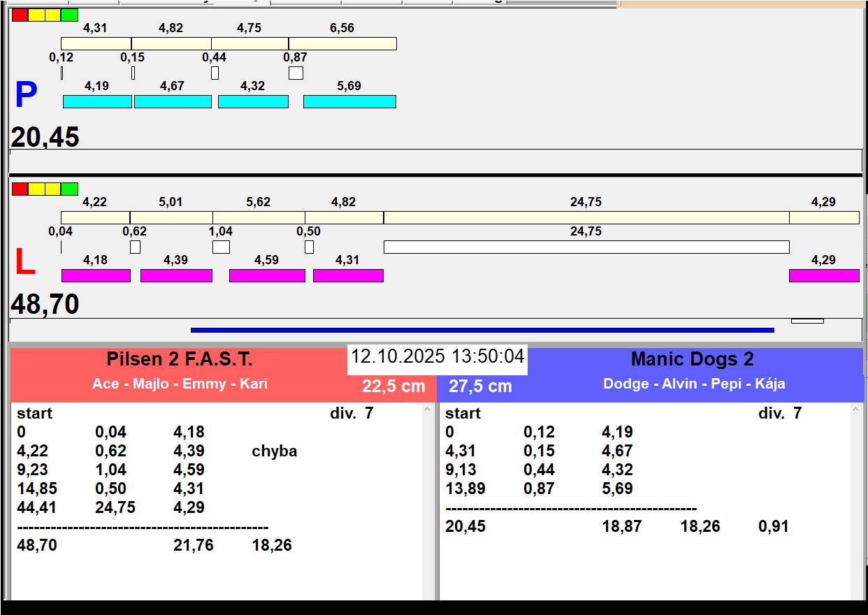Click the 27,5 cm jump height label
Screen dimensions: 868x615
pyautogui.click(x=480, y=386)
